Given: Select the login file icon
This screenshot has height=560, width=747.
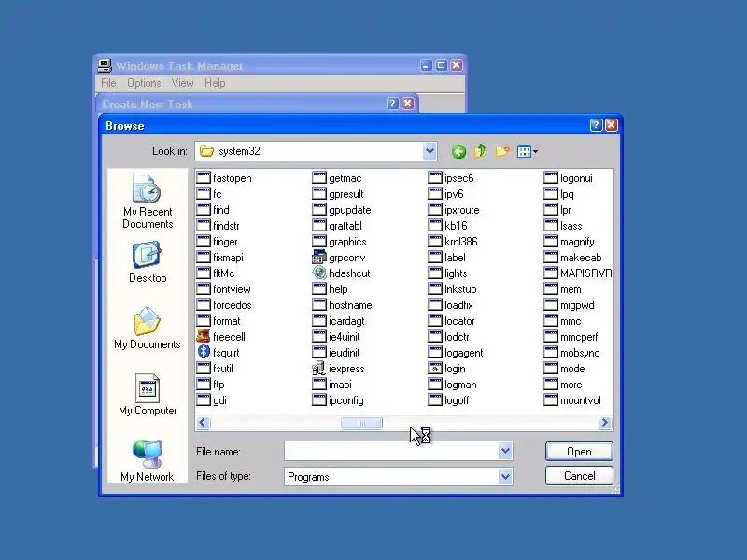Looking at the screenshot, I should pyautogui.click(x=435, y=369).
